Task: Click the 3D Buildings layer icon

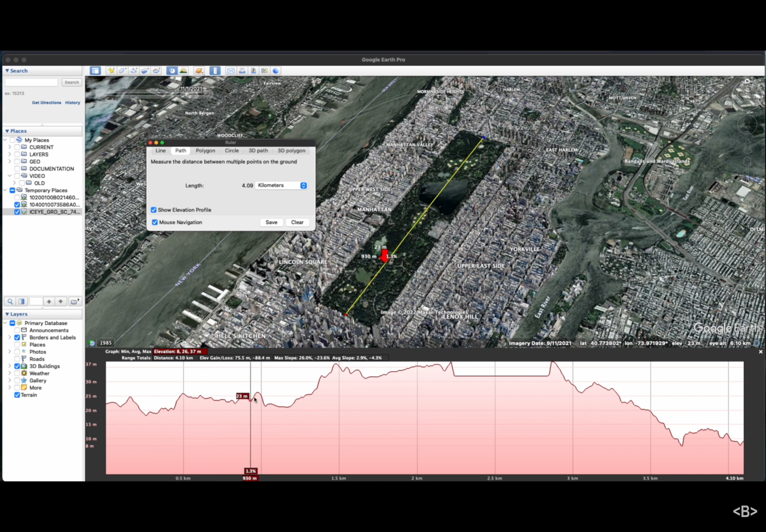Action: coord(24,366)
